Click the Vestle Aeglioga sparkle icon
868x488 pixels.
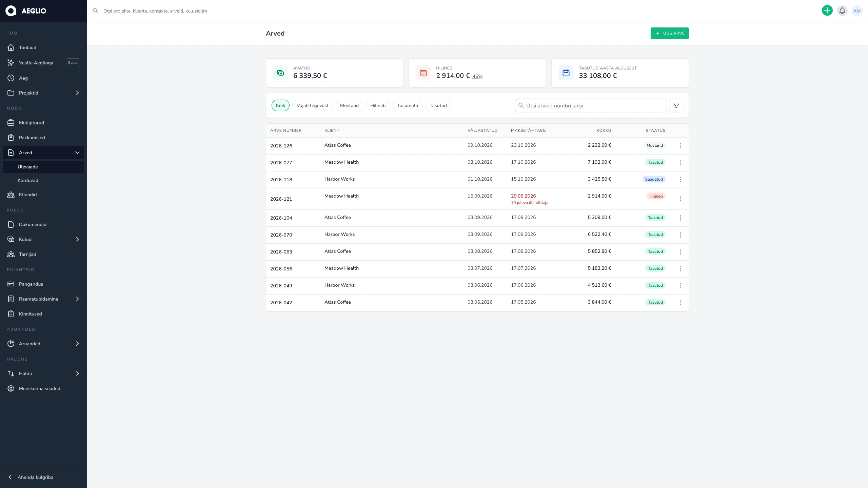pyautogui.click(x=11, y=63)
